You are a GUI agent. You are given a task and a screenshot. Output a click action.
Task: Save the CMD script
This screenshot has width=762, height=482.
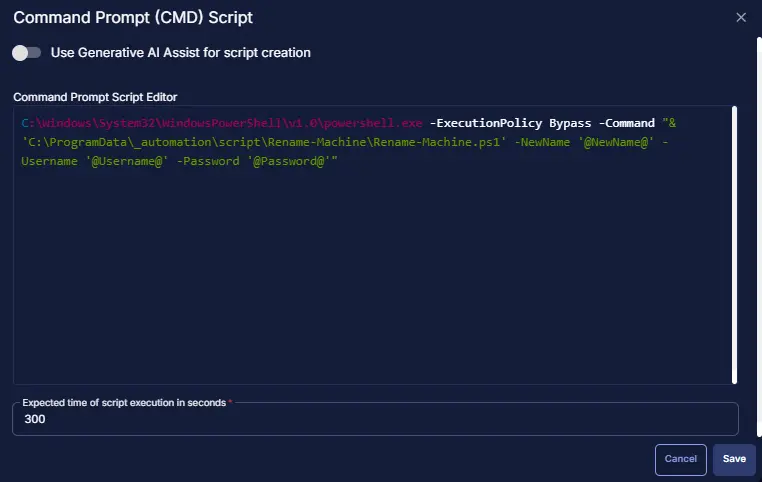734,459
